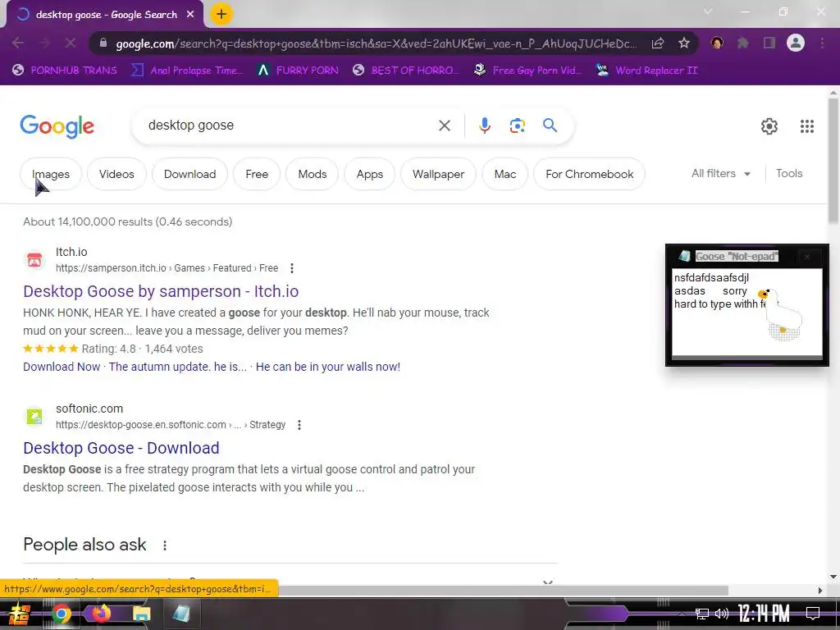Image resolution: width=840 pixels, height=630 pixels.
Task: Go back with browser back arrow
Action: tap(18, 43)
